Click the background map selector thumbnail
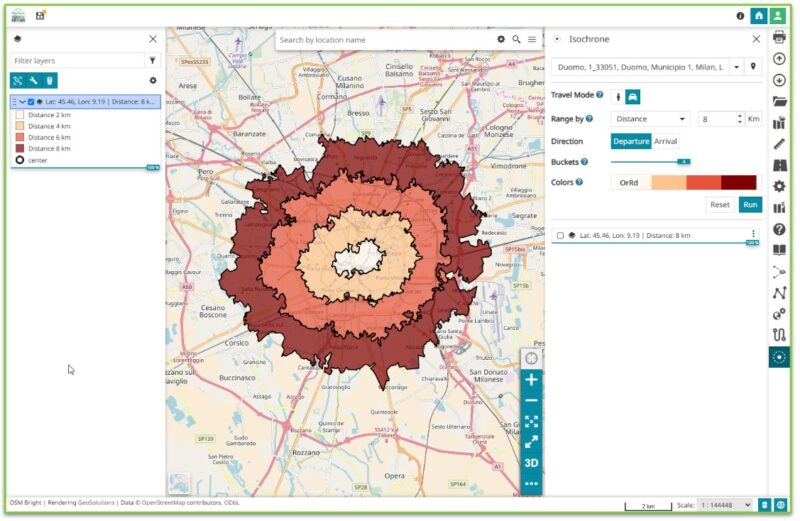 point(179,483)
